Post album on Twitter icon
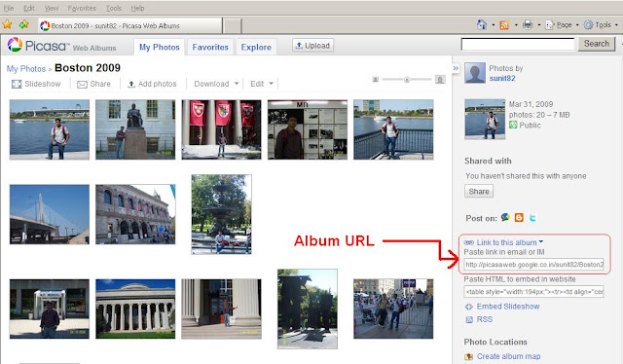Viewport: 623px width, 364px height. tap(532, 218)
